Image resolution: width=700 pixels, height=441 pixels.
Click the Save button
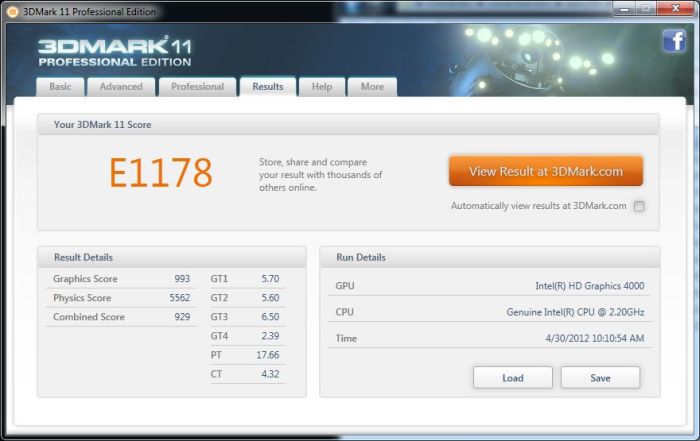(x=600, y=378)
